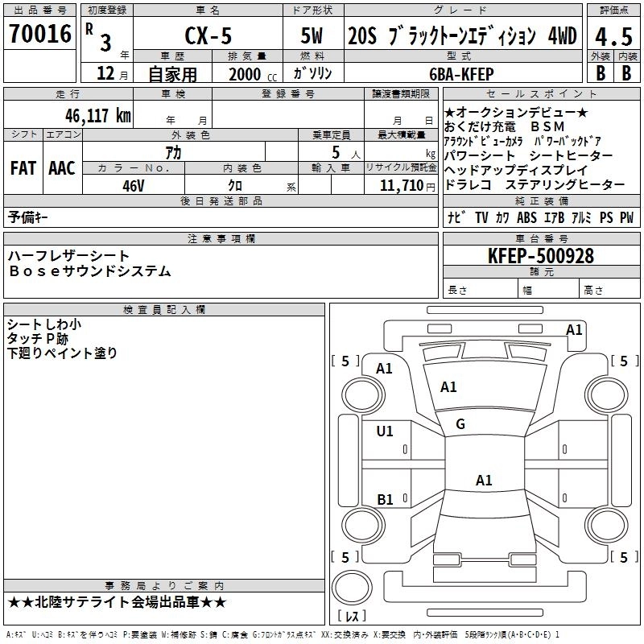Click ナビ in genuine equipment

coord(456,217)
